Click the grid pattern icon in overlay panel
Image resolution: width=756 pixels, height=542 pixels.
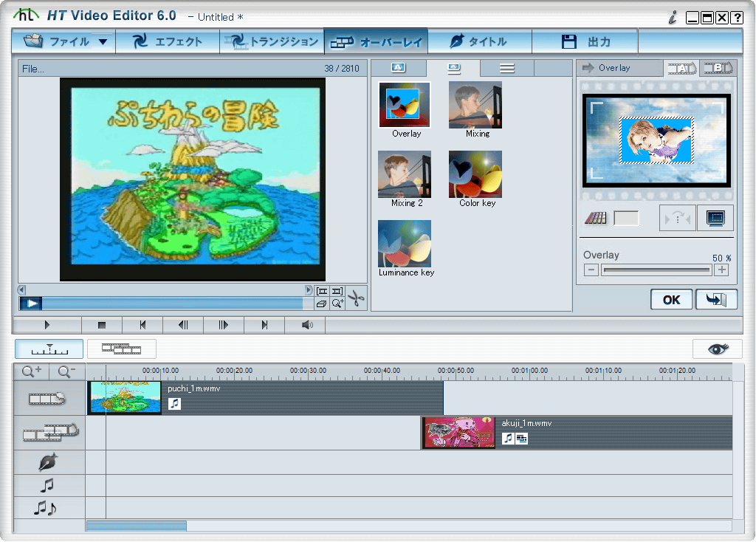point(596,218)
